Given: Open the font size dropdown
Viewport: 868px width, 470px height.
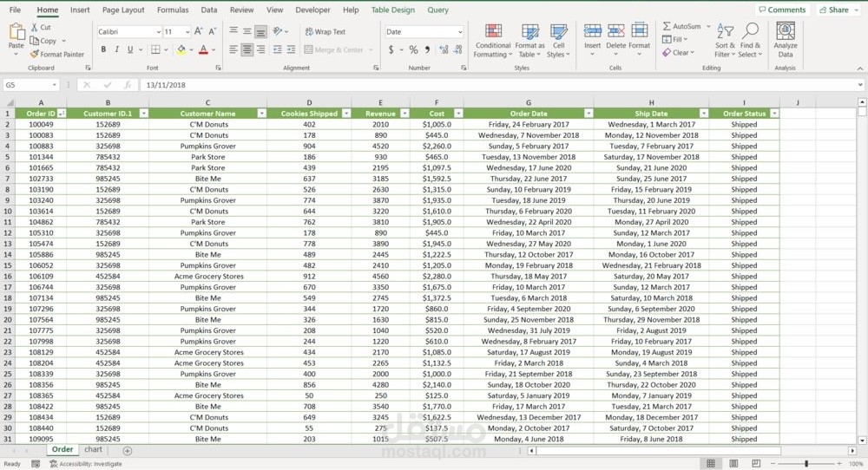Looking at the screenshot, I should tap(187, 32).
